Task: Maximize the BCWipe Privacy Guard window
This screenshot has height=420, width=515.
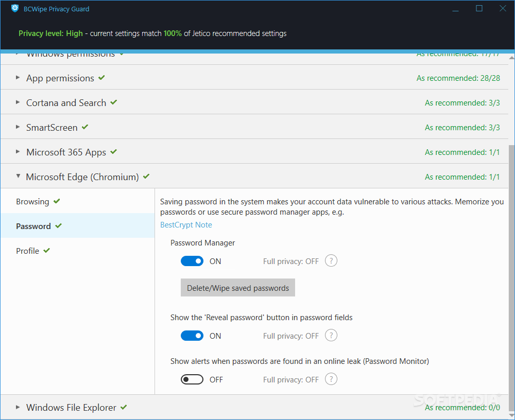Action: tap(479, 9)
